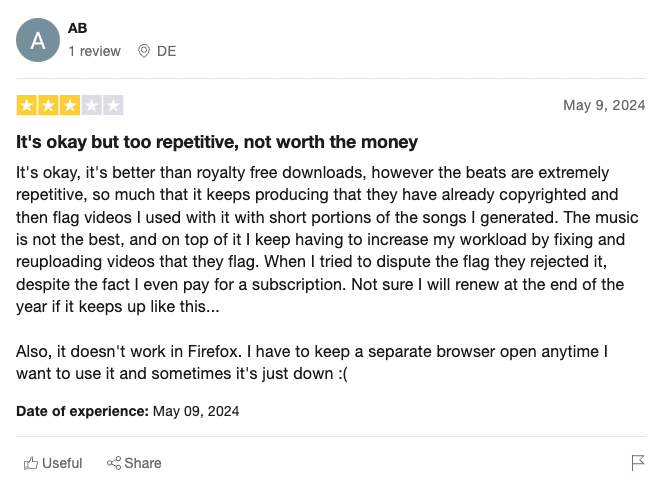Flag this review with the flag icon
Viewport: 666px width, 481px height.
pyautogui.click(x=638, y=463)
